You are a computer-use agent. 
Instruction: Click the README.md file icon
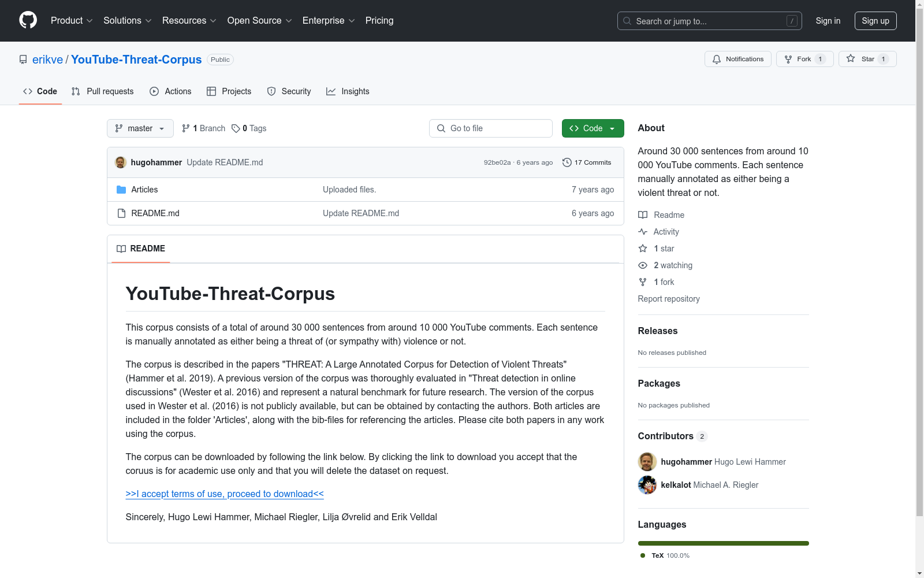click(121, 213)
